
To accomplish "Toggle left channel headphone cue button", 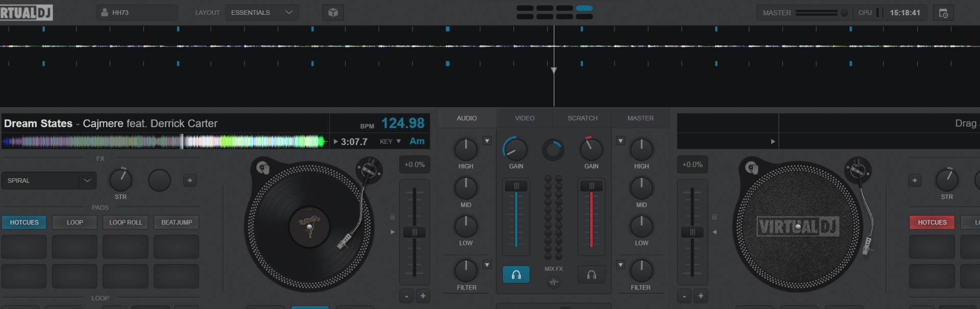I will (x=516, y=275).
